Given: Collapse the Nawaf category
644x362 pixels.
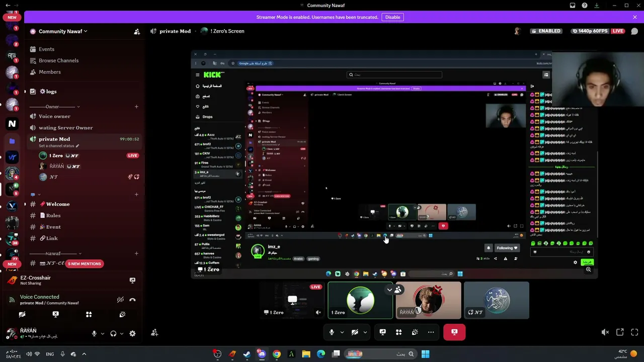Looking at the screenshot, I should point(55,253).
